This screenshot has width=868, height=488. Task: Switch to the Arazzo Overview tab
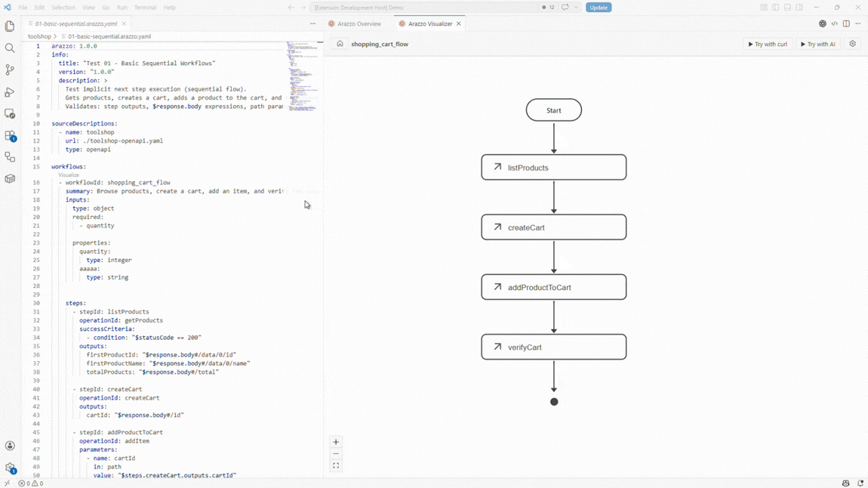click(x=359, y=24)
